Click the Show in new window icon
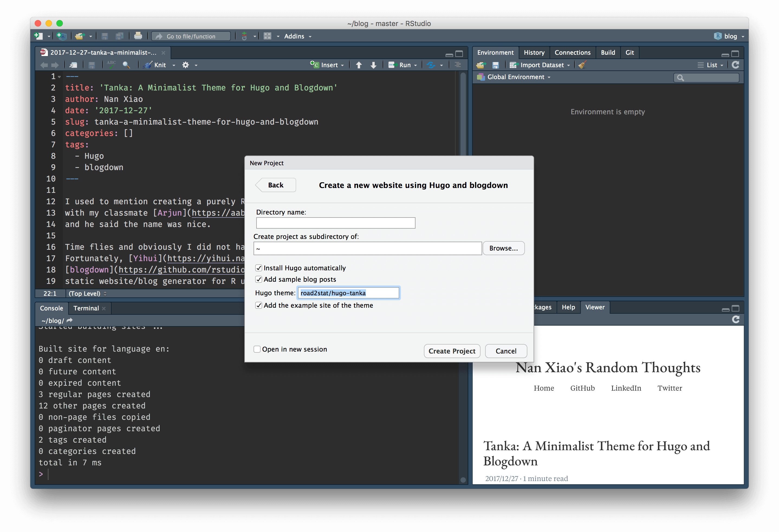Viewport: 779px width, 532px height. tap(73, 65)
